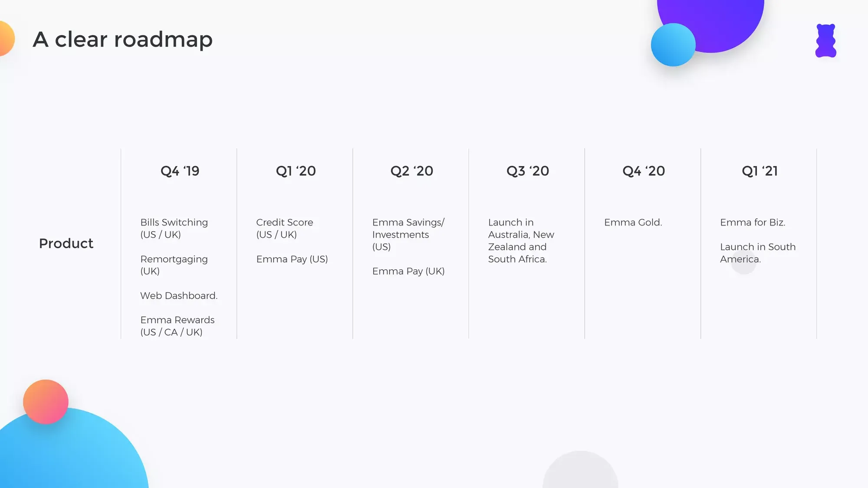Select the Q3 '20 column header
Screen dimensions: 868x488
(528, 171)
